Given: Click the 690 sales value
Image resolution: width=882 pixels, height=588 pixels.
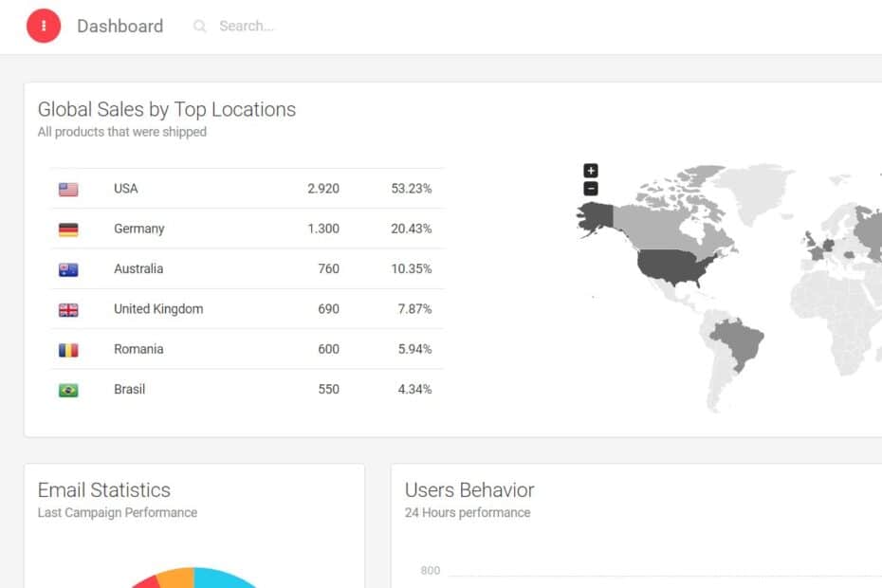Looking at the screenshot, I should [x=328, y=309].
